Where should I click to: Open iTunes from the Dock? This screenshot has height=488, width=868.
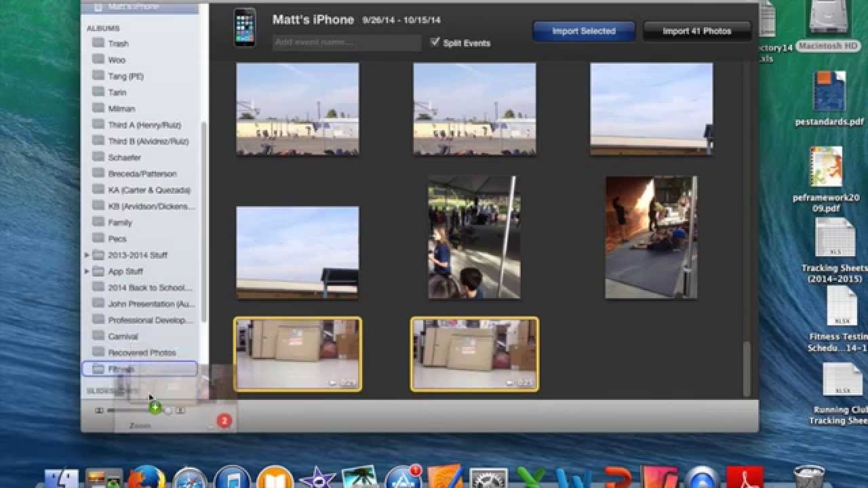pyautogui.click(x=232, y=478)
